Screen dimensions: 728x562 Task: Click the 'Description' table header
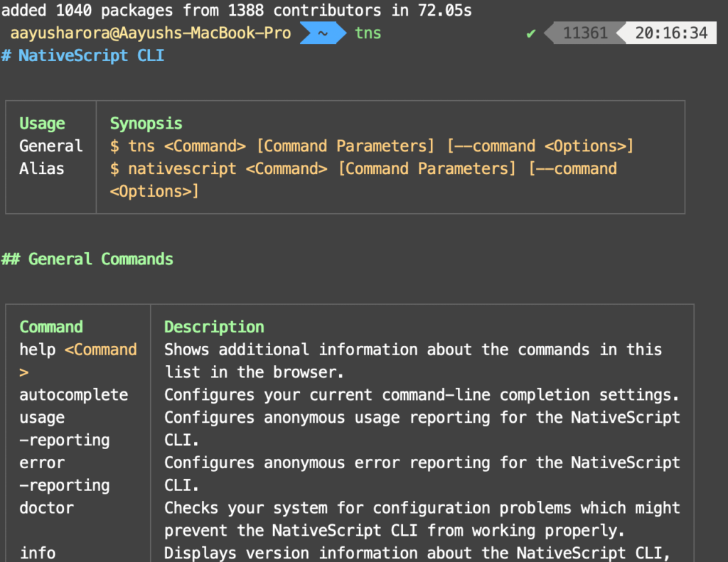(214, 327)
